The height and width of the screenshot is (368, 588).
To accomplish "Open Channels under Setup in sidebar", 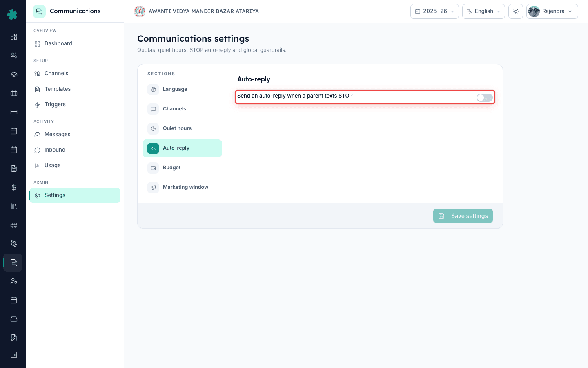I will pos(75,74).
